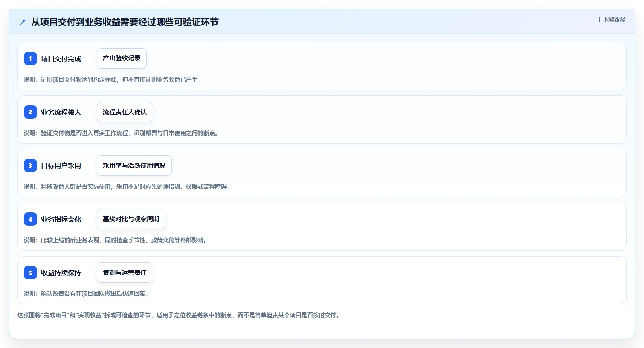The width and height of the screenshot is (644, 348).
Task: Click description 证明项目交付物达到约定标准
Action: pyautogui.click(x=114, y=79)
